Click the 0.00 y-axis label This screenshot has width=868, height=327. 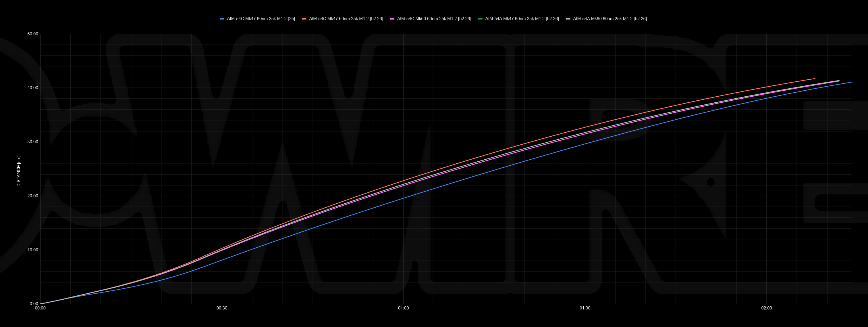(34, 304)
